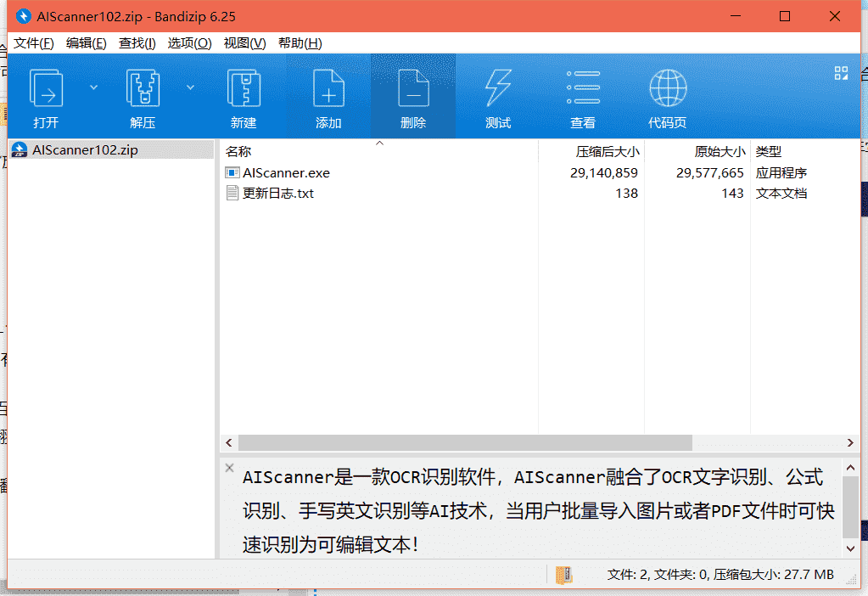
Task: Select the 更新日志.txt file row
Action: (x=540, y=194)
